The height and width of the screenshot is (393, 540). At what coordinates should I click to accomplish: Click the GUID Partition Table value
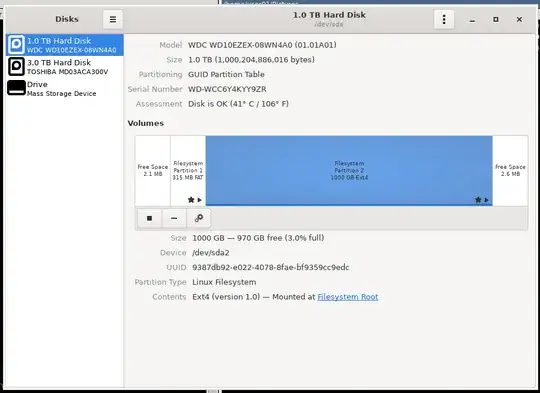coord(226,74)
